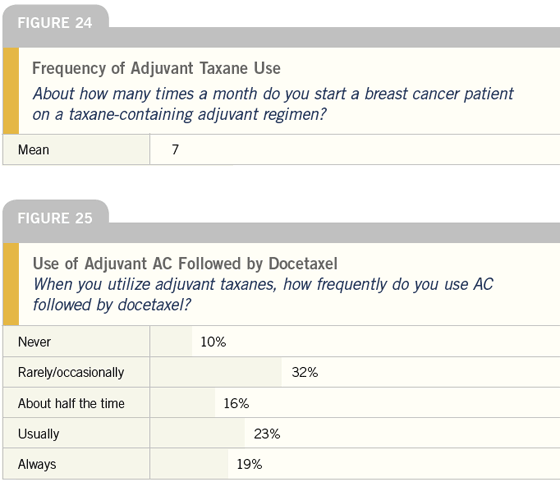Click the 10% bar value
Image resolution: width=560 pixels, height=482 pixels.
(x=213, y=342)
